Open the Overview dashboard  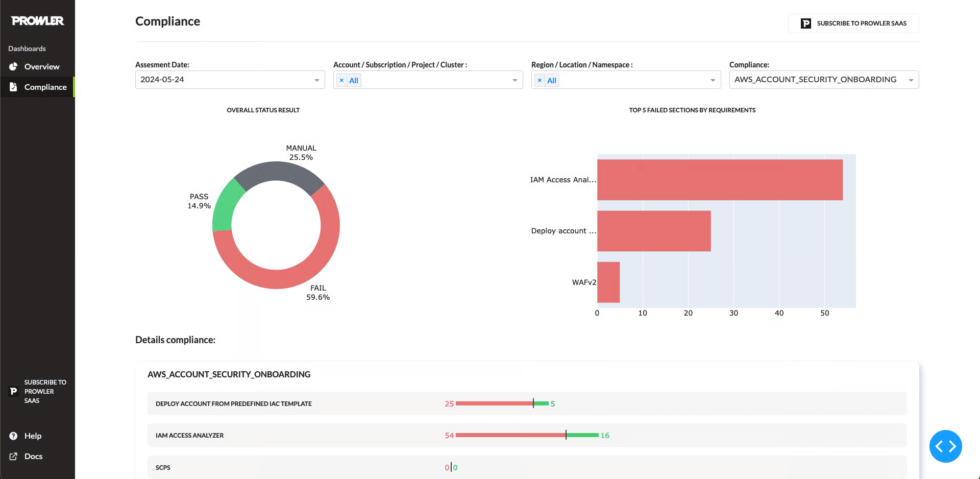coord(37,66)
